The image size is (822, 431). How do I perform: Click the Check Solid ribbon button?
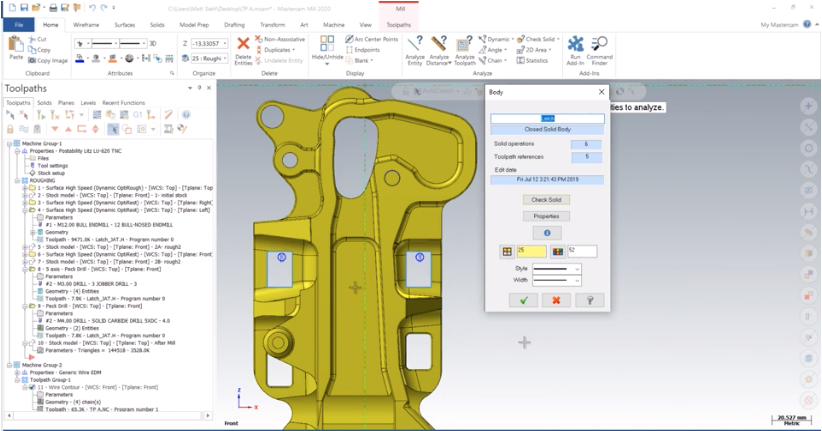(x=538, y=39)
